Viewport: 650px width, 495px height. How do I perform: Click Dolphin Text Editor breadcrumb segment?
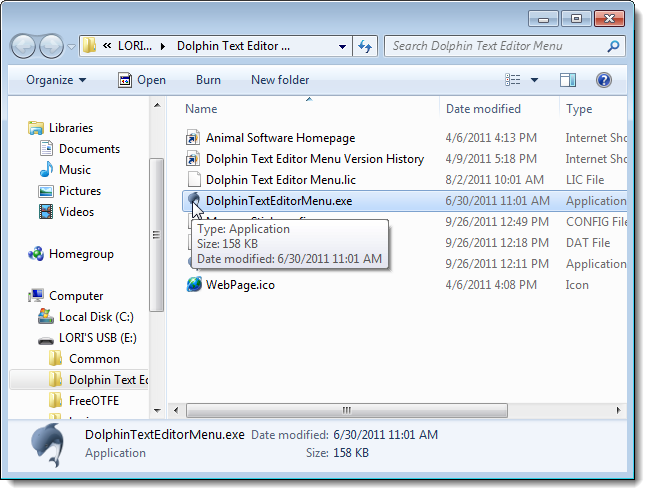(233, 46)
